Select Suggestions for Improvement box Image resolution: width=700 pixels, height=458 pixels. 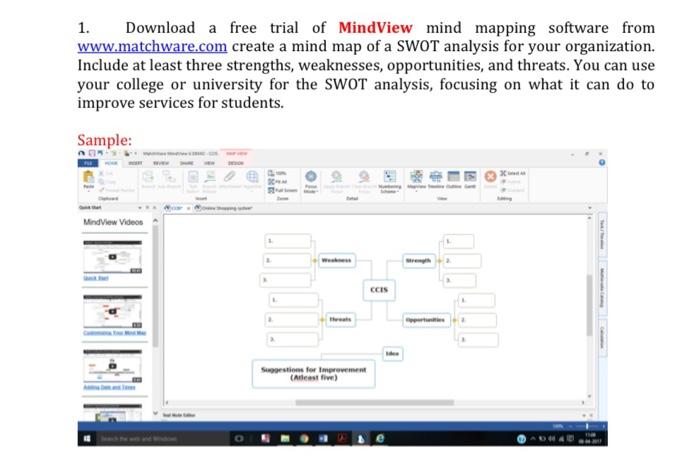pos(313,374)
